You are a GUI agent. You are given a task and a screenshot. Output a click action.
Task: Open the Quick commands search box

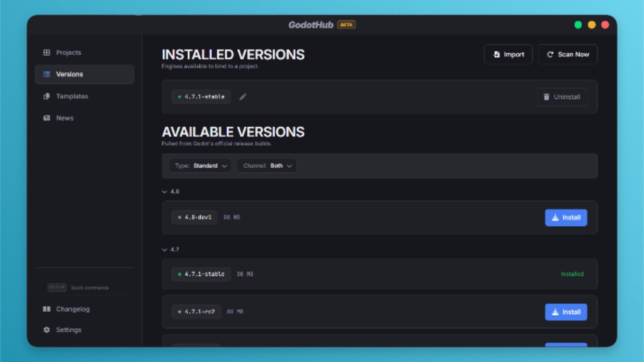pyautogui.click(x=84, y=287)
